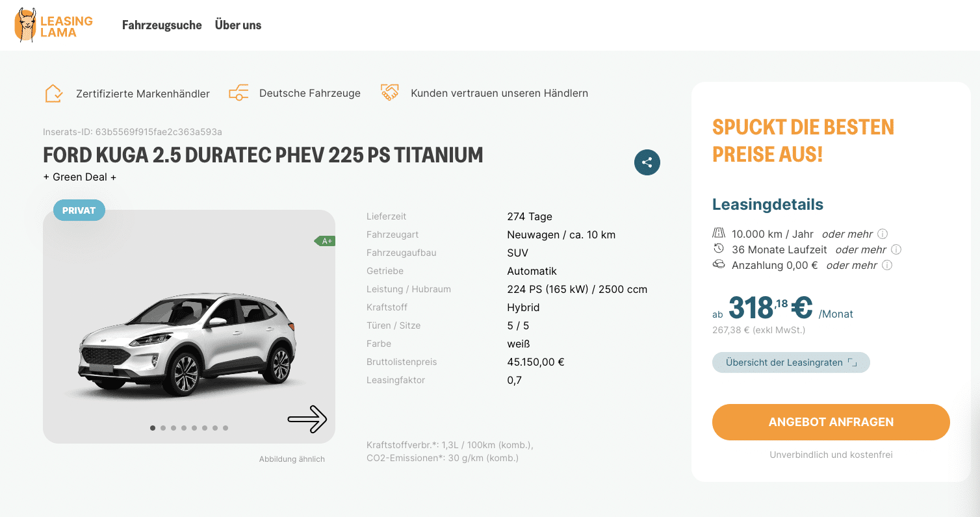Image resolution: width=980 pixels, height=517 pixels.
Task: Open Über uns in the navigation
Action: pos(238,25)
